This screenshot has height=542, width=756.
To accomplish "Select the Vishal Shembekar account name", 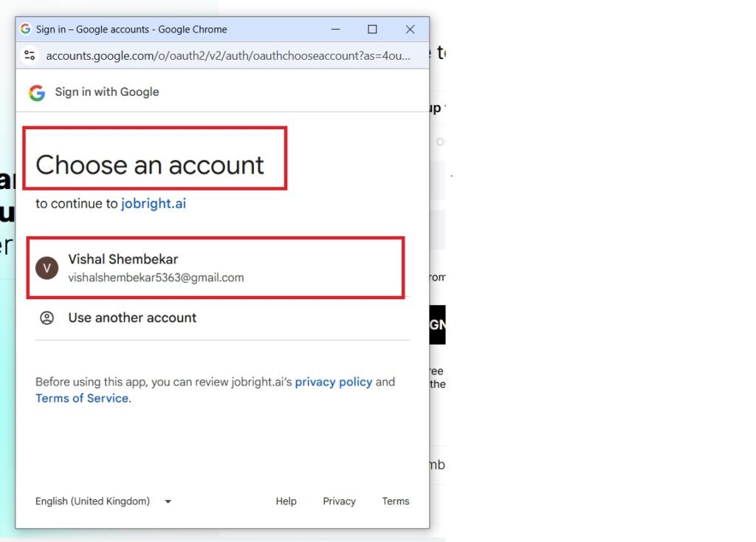I will 123,259.
